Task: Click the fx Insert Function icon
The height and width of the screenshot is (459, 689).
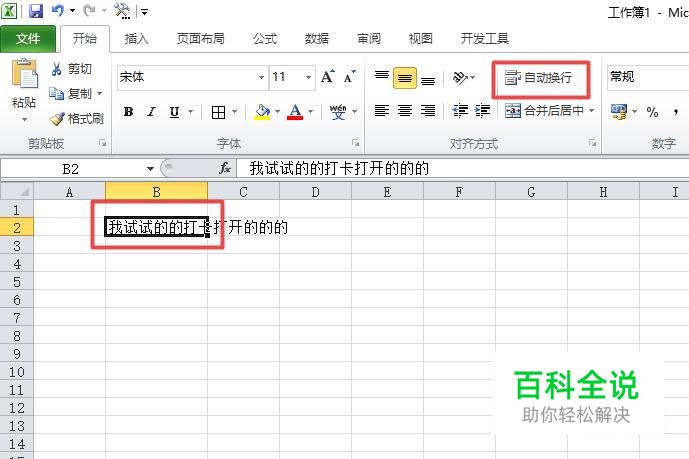Action: click(x=225, y=168)
